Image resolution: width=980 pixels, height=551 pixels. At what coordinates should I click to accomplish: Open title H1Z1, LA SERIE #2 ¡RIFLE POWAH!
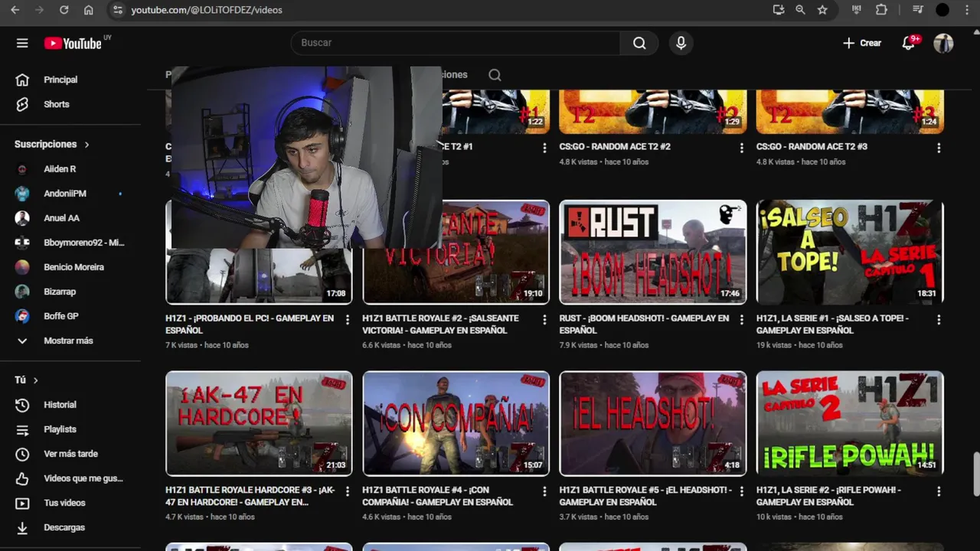[x=828, y=496]
